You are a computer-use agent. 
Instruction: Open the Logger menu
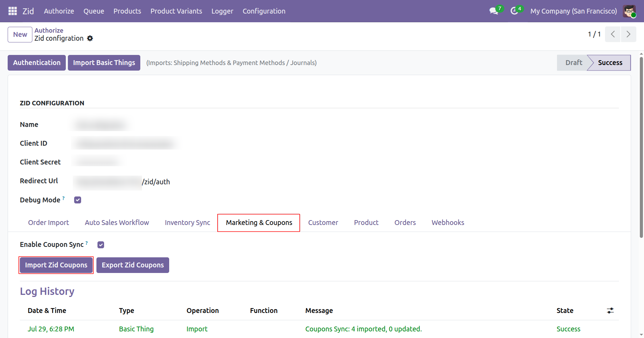(222, 11)
